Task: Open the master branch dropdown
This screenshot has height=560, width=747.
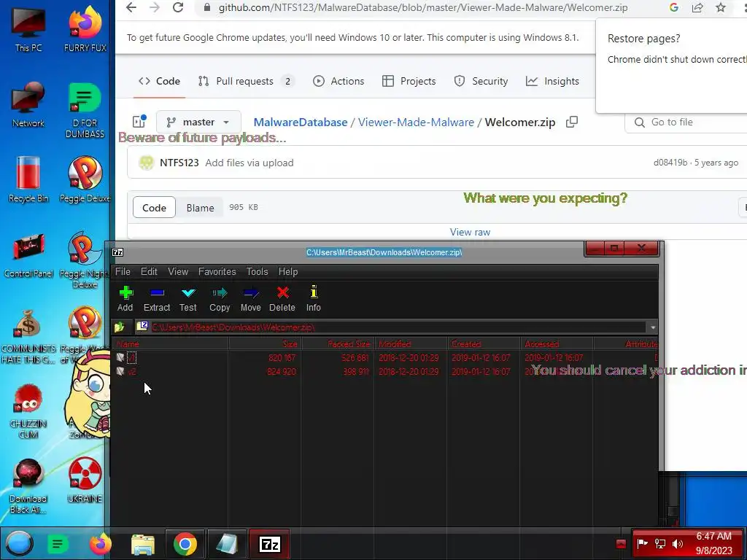Action: 198,122
